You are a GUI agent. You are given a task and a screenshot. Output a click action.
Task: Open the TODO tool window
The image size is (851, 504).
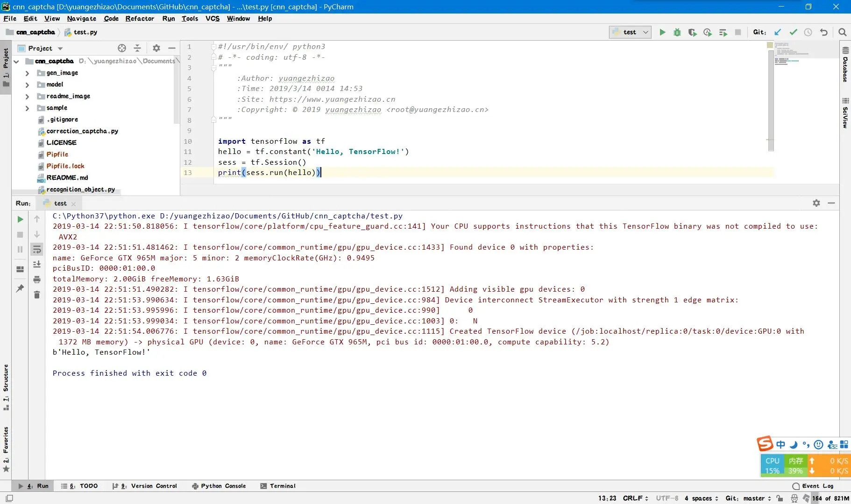coord(79,486)
